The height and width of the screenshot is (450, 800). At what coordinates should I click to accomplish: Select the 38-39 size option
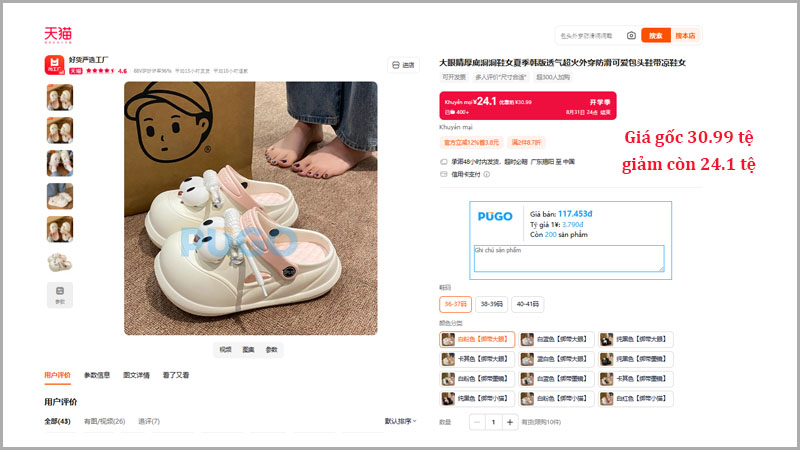pos(491,304)
